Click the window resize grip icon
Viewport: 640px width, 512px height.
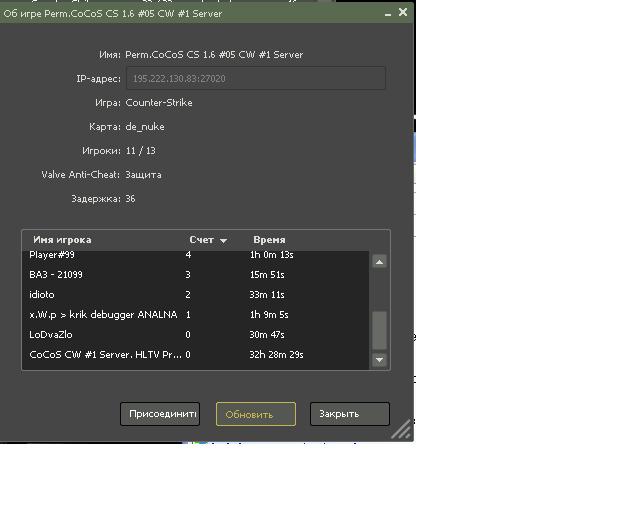coord(401,429)
